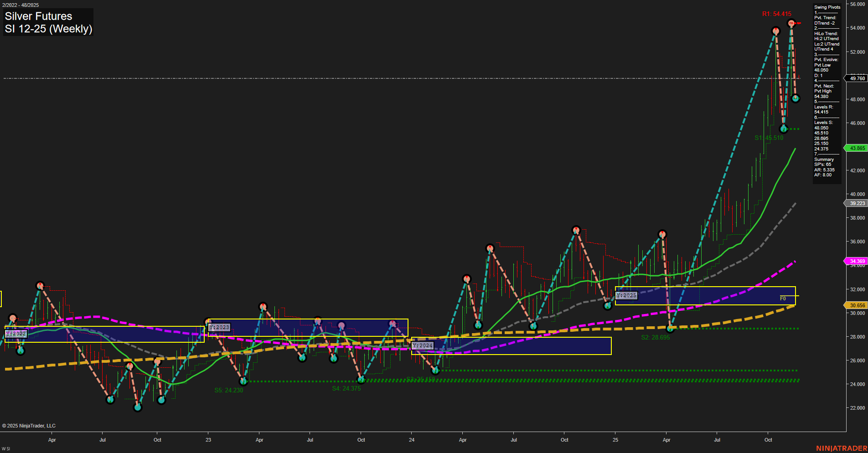Select the teal pivot marker near S5 24.230
The height and width of the screenshot is (453, 868).
(x=243, y=381)
